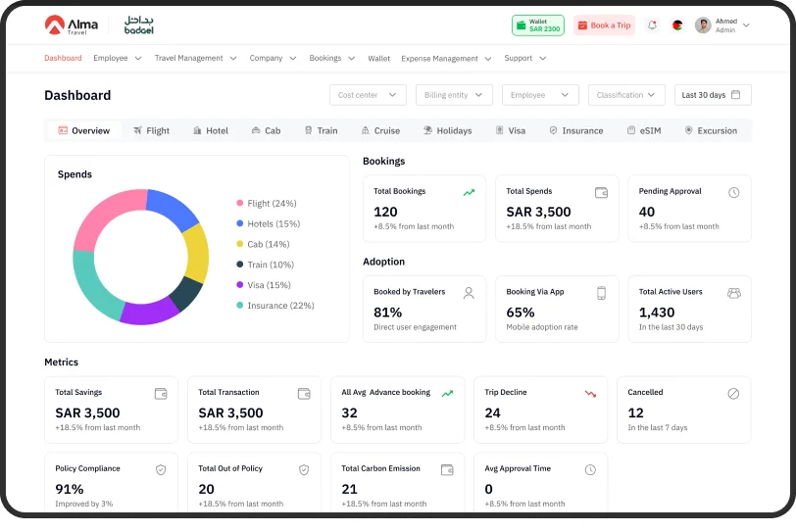This screenshot has width=796, height=532.
Task: Click the country flag icon in header
Action: (677, 25)
